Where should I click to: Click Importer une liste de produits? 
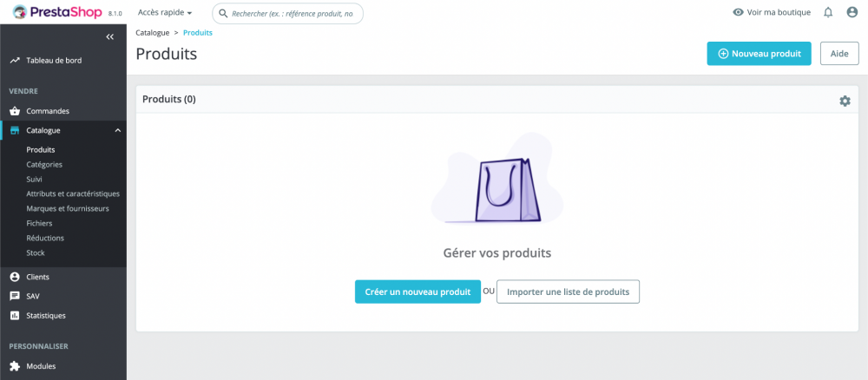pyautogui.click(x=568, y=292)
